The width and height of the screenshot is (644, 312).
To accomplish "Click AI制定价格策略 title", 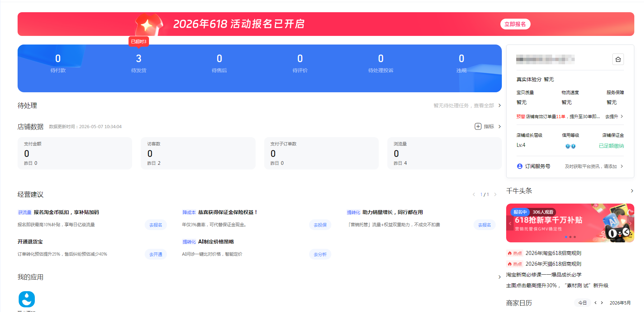I will [216, 242].
